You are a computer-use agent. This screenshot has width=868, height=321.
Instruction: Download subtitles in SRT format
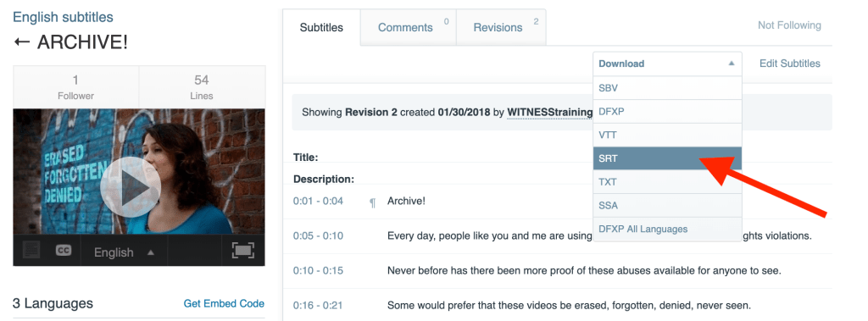click(667, 158)
